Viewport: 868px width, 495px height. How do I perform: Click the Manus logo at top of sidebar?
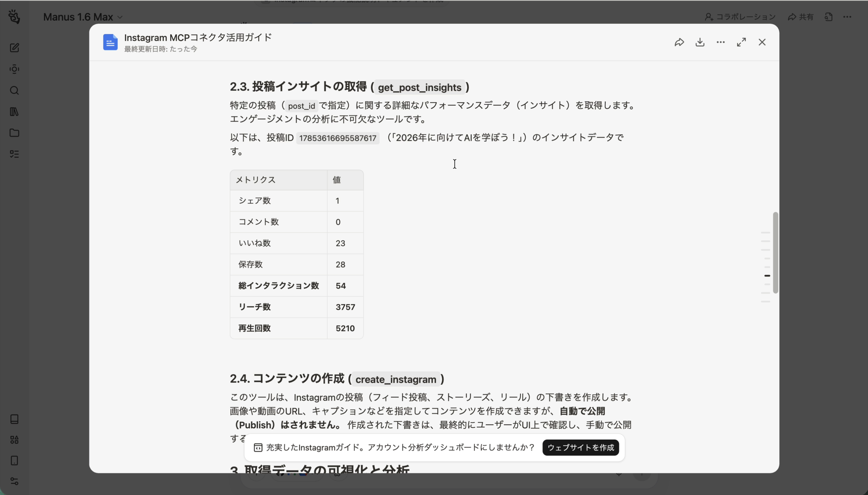pyautogui.click(x=14, y=17)
